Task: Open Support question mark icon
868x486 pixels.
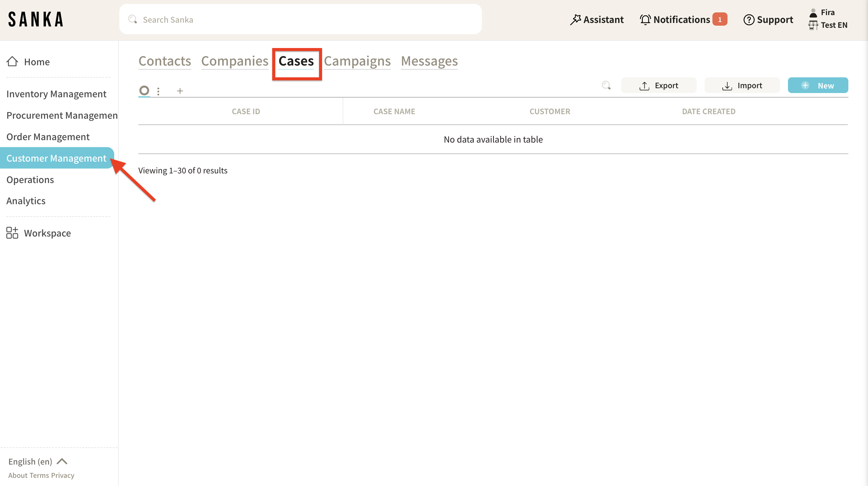Action: click(748, 20)
